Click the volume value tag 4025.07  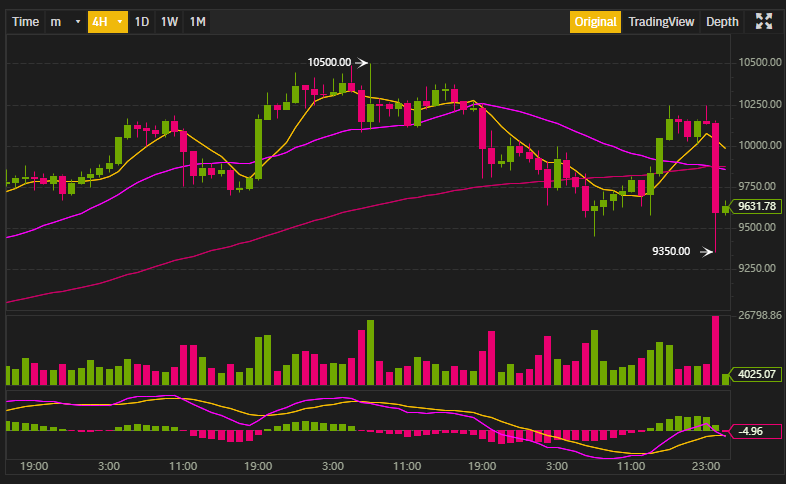coord(757,375)
